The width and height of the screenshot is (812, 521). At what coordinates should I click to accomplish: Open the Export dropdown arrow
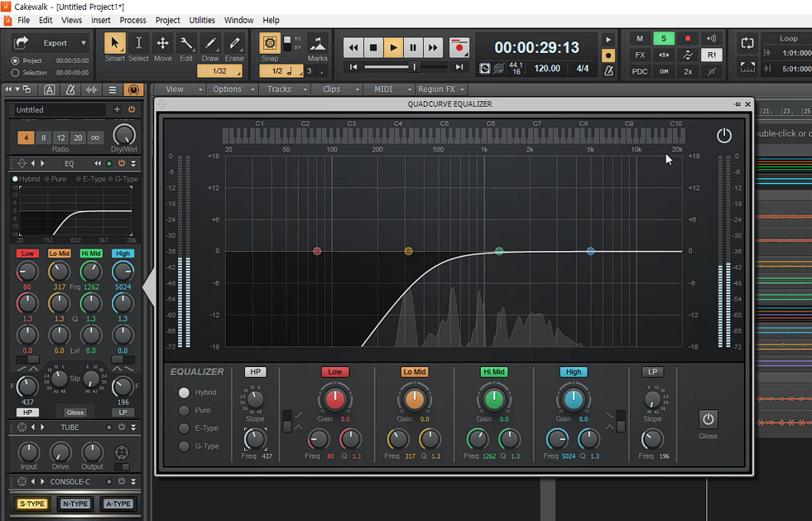[84, 43]
